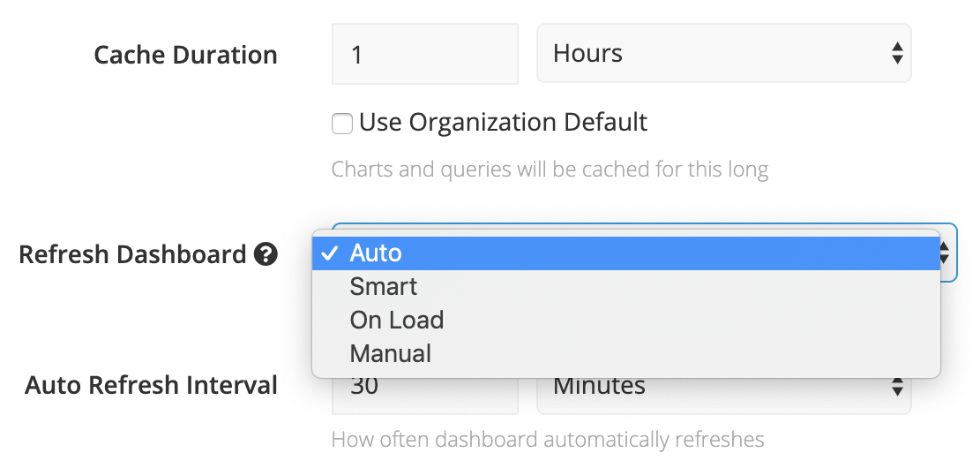This screenshot has height=468, width=980.
Task: Click the Cache Duration number field
Action: pos(425,54)
